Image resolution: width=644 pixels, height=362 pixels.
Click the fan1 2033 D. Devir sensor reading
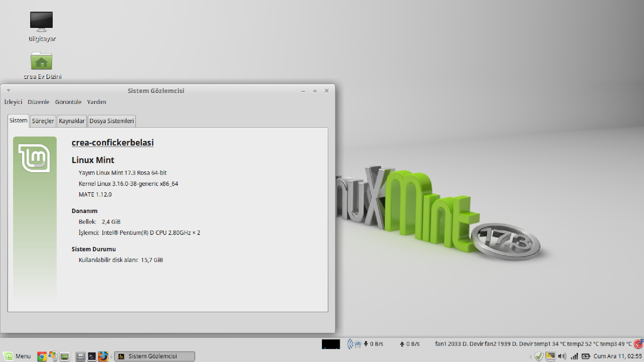pyautogui.click(x=459, y=344)
